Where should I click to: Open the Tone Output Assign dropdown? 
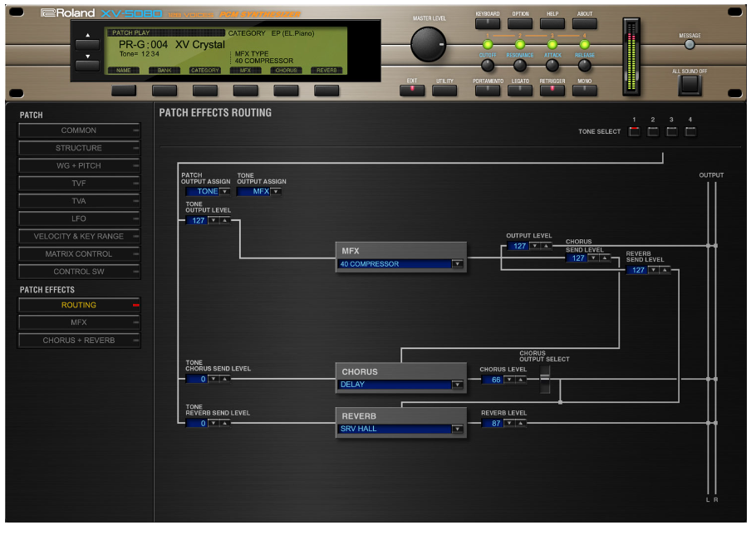pyautogui.click(x=276, y=191)
